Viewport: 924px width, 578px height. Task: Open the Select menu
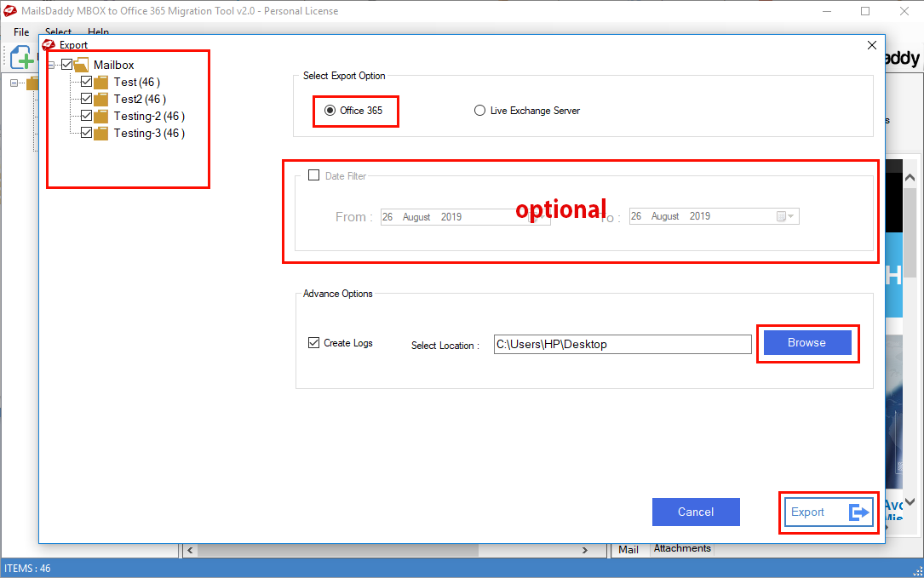tap(57, 31)
